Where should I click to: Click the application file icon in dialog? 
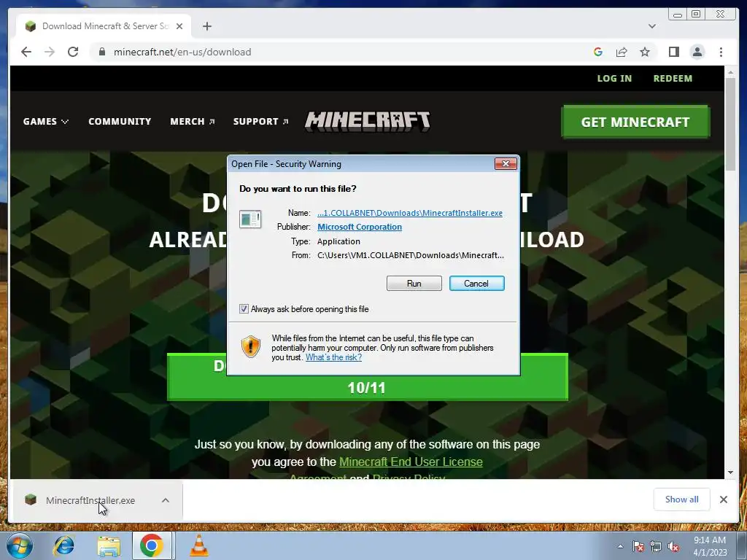click(250, 219)
